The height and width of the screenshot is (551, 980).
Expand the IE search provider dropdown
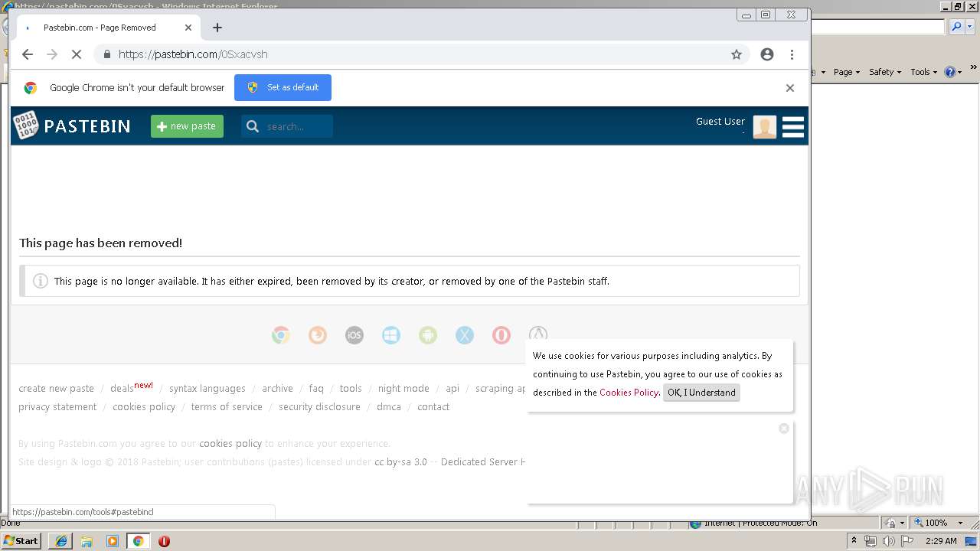click(970, 27)
